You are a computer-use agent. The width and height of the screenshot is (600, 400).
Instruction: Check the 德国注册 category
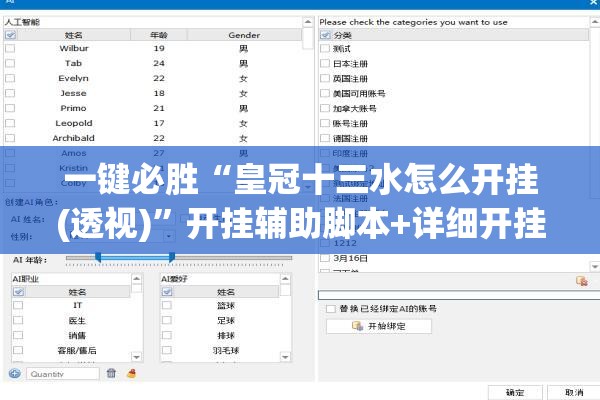(325, 138)
